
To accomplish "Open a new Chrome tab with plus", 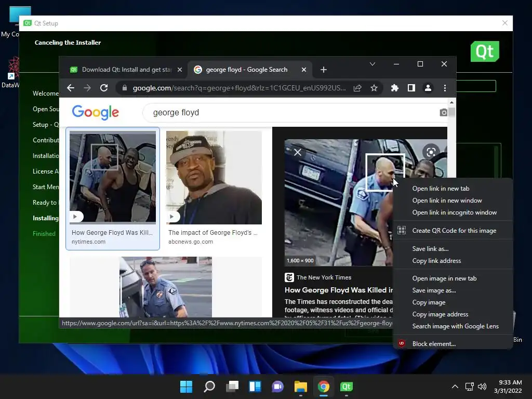I will tap(324, 70).
